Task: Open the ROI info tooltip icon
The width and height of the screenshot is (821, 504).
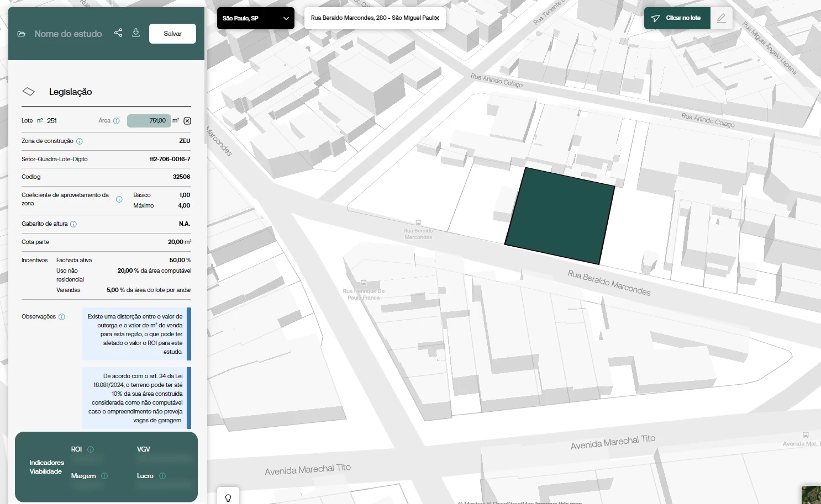Action: pos(91,449)
